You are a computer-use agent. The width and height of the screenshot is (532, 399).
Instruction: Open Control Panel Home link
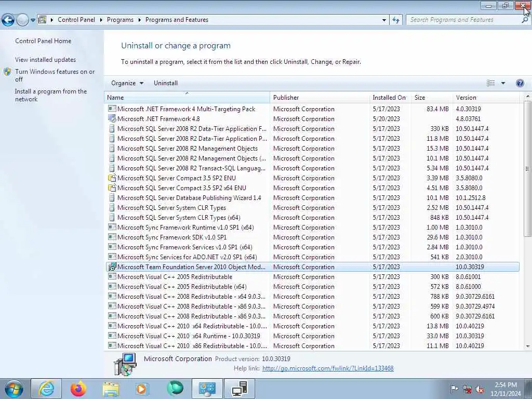click(43, 41)
